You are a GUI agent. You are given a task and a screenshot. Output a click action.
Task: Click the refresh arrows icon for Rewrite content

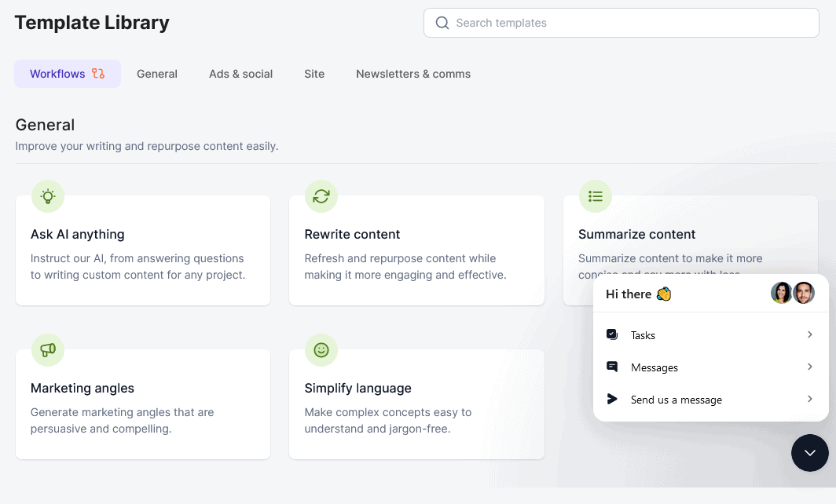point(321,196)
